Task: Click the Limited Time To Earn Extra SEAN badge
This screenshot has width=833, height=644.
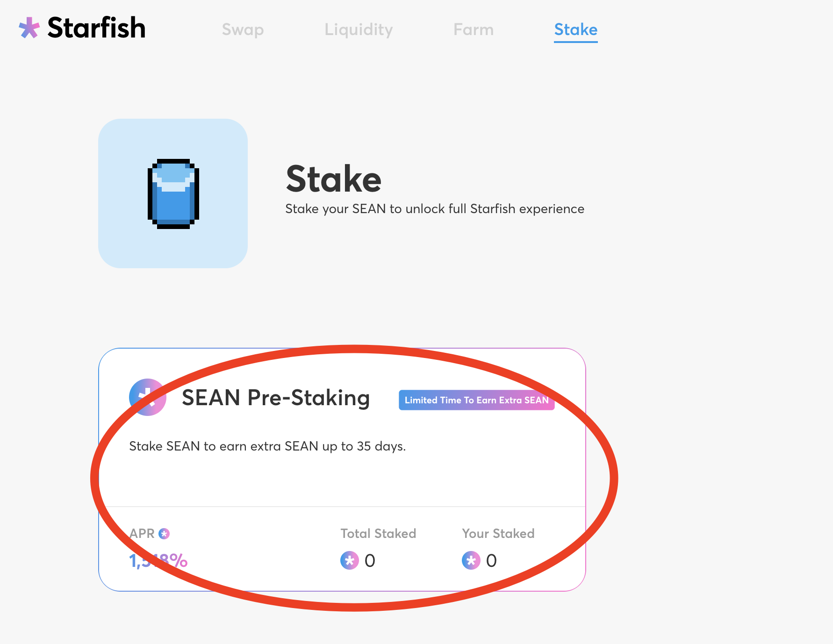Action: (x=476, y=400)
